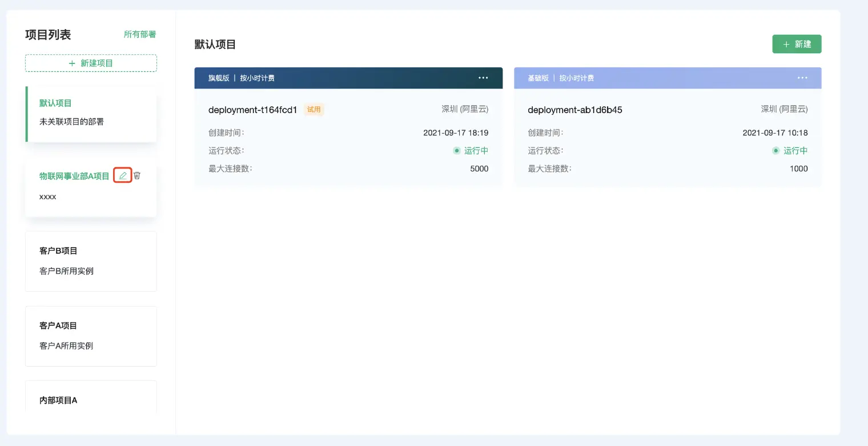Click the xxxx project description
Viewport: 868px width, 446px height.
(48, 196)
